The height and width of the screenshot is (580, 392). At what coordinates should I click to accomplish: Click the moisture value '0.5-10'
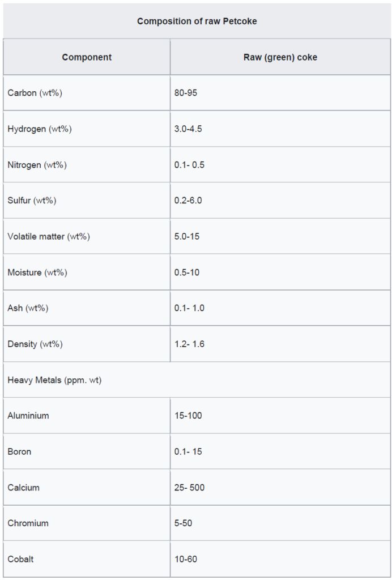[187, 272]
